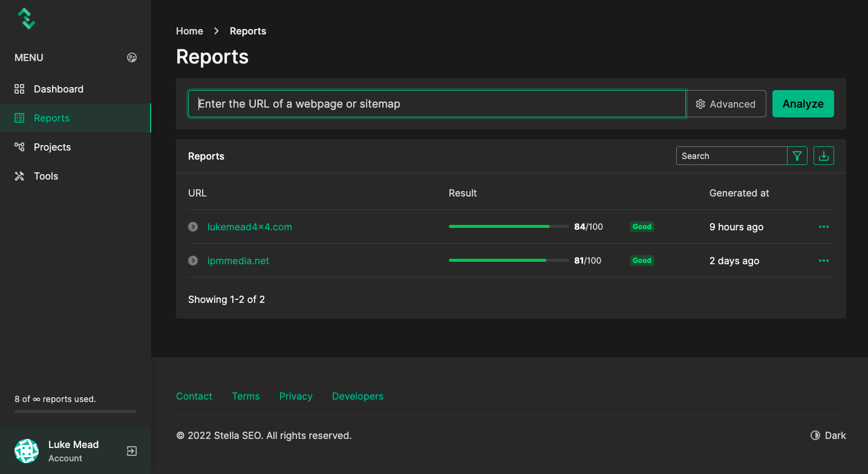868x474 pixels.
Task: Select Tools in the sidebar menu
Action: click(x=46, y=176)
